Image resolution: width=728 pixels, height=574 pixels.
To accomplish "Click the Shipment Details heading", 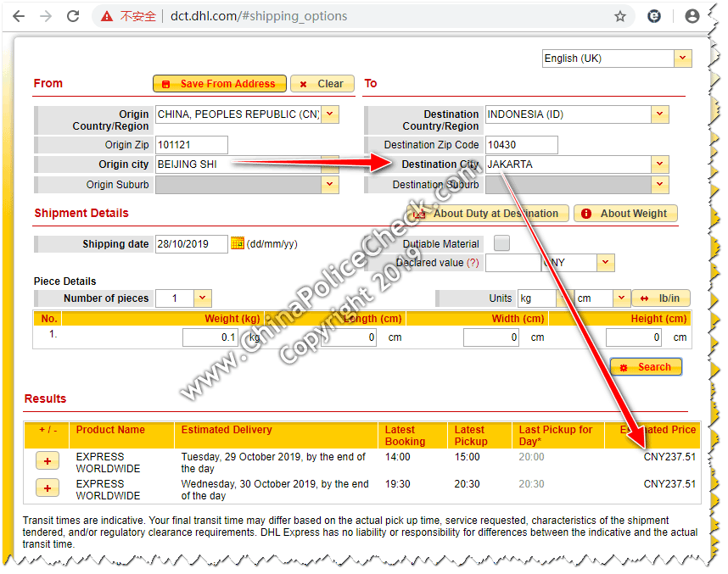I will pyautogui.click(x=81, y=213).
